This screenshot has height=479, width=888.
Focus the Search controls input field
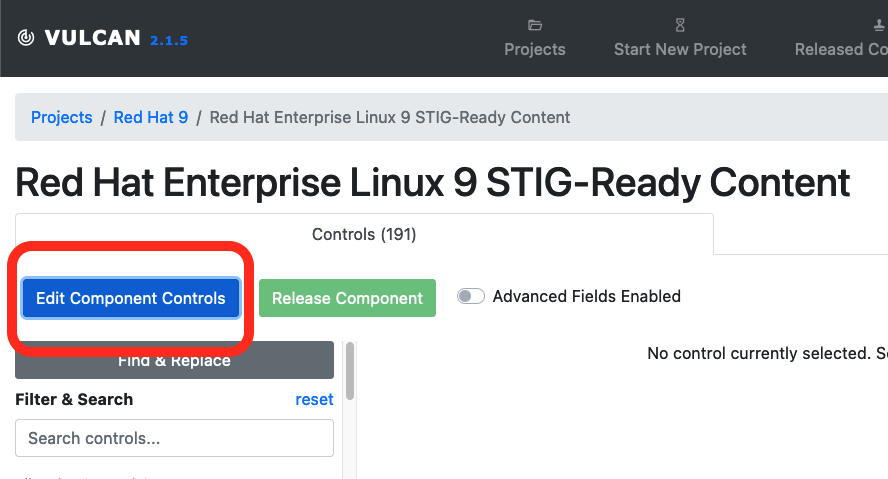(x=174, y=438)
